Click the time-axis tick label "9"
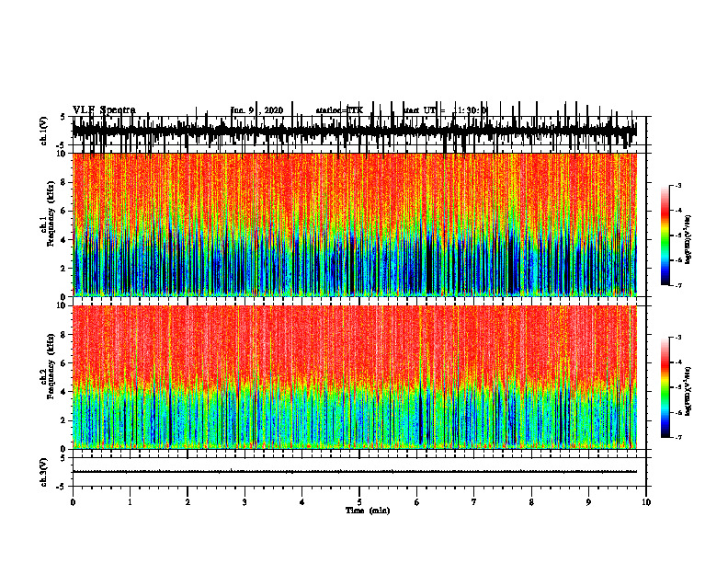The width and height of the screenshot is (728, 563). tap(588, 502)
